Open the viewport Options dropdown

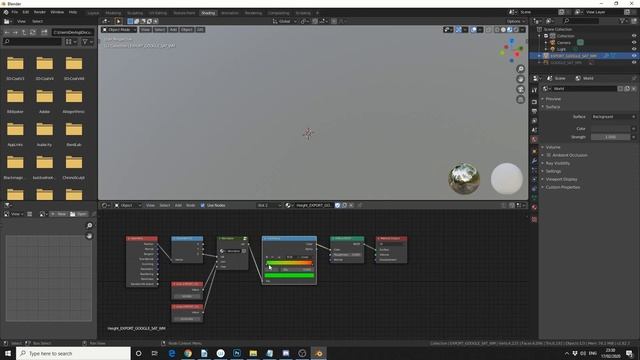point(516,21)
